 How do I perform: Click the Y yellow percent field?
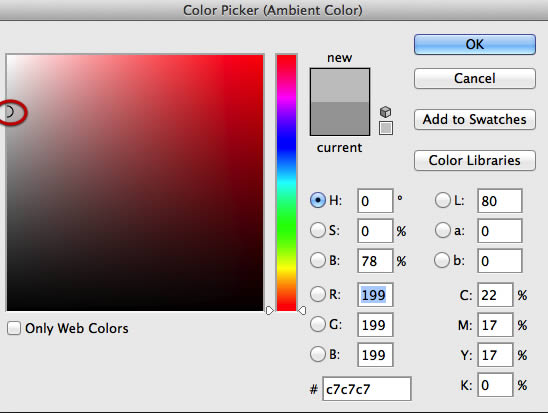[495, 355]
